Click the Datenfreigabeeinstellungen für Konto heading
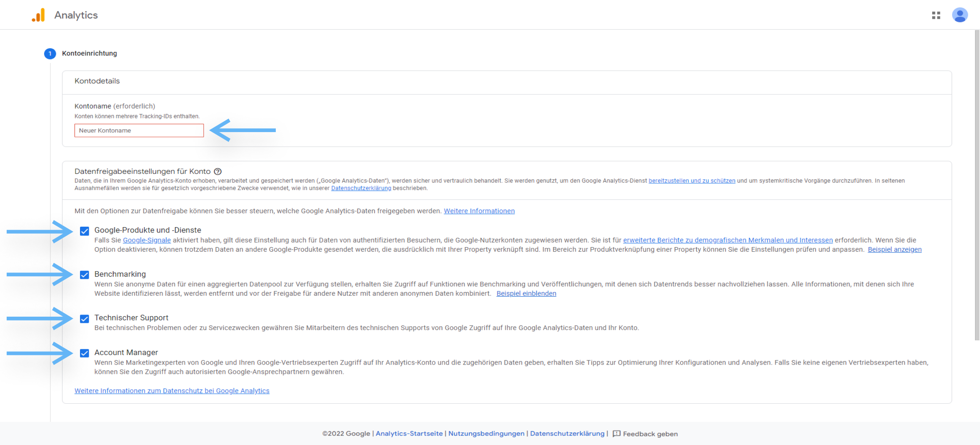980x445 pixels. pos(142,171)
